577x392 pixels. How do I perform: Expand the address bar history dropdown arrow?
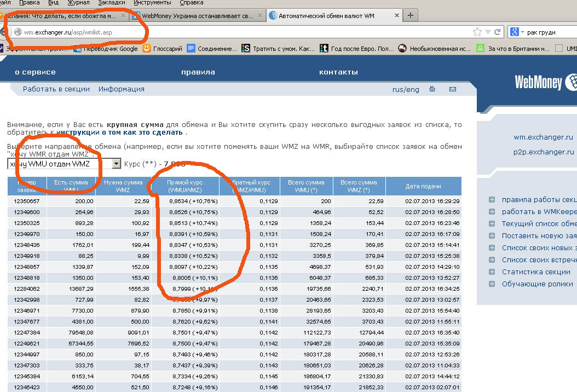488,32
